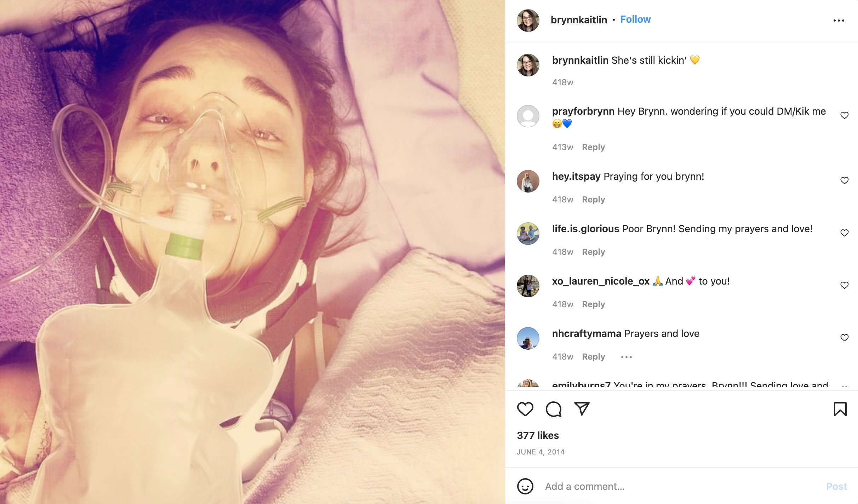
Task: Open hey.itspay's profile picture
Action: click(x=528, y=181)
